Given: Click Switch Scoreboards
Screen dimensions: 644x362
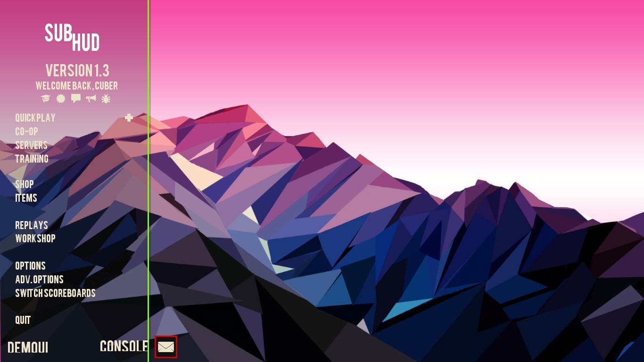Looking at the screenshot, I should point(56,293).
